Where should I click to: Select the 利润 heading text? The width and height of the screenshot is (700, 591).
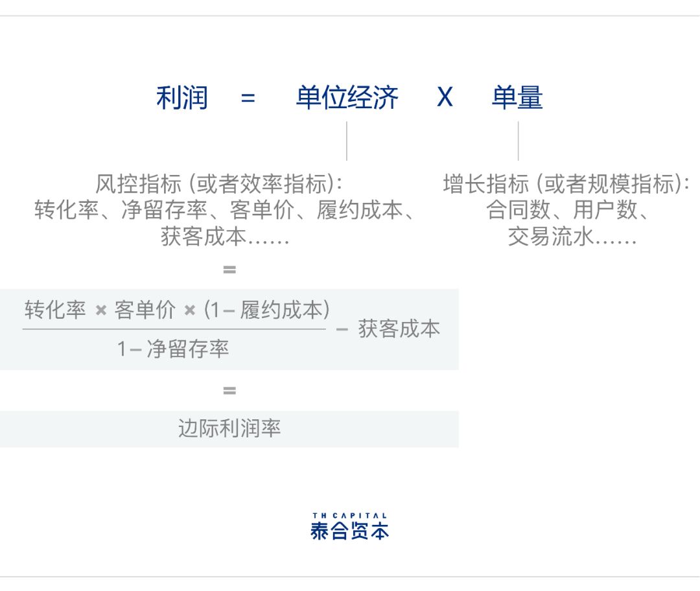click(182, 97)
